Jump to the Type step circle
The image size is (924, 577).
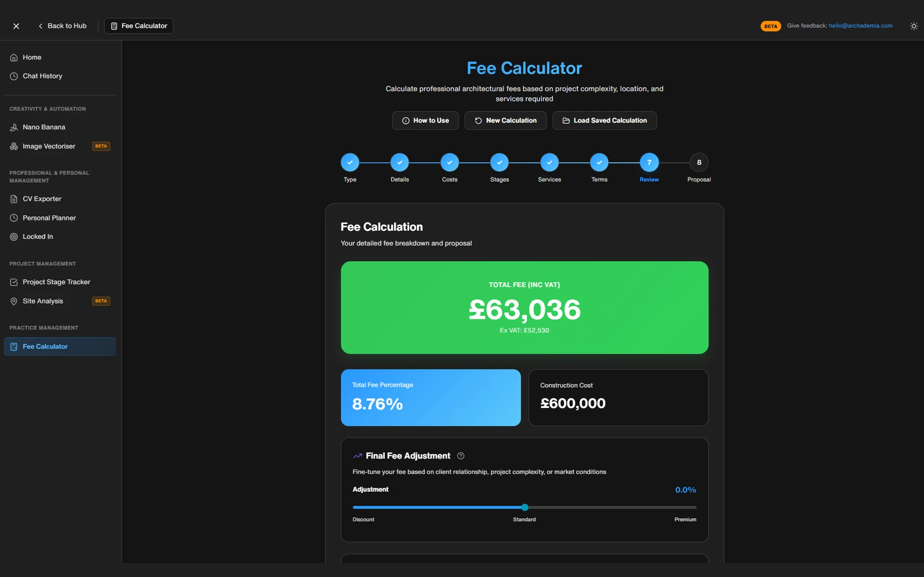click(x=350, y=162)
